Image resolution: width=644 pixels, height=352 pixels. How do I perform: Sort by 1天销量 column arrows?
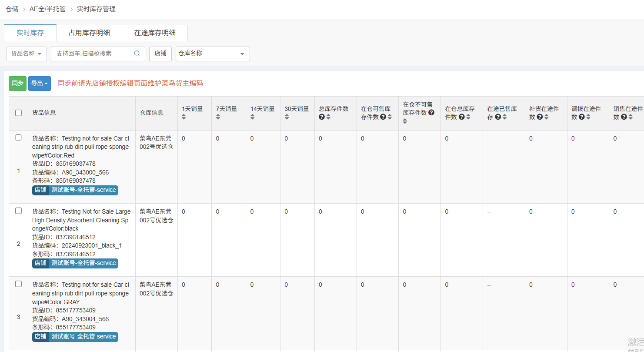click(184, 117)
